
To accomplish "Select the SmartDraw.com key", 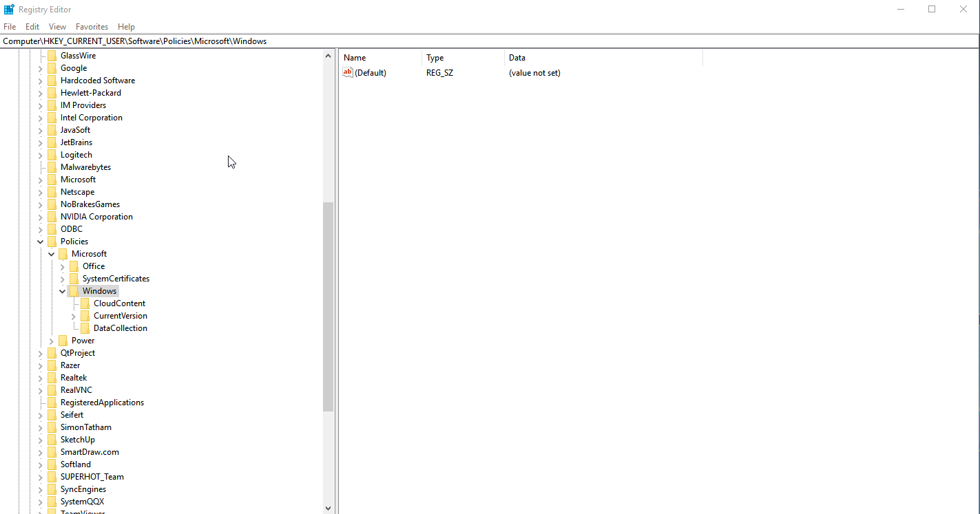I will (90, 452).
